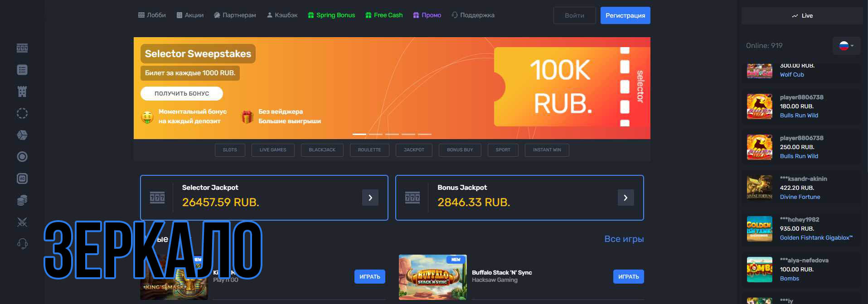868x304 pixels.
Task: Open the Spring Bonus menu link
Action: point(331,15)
